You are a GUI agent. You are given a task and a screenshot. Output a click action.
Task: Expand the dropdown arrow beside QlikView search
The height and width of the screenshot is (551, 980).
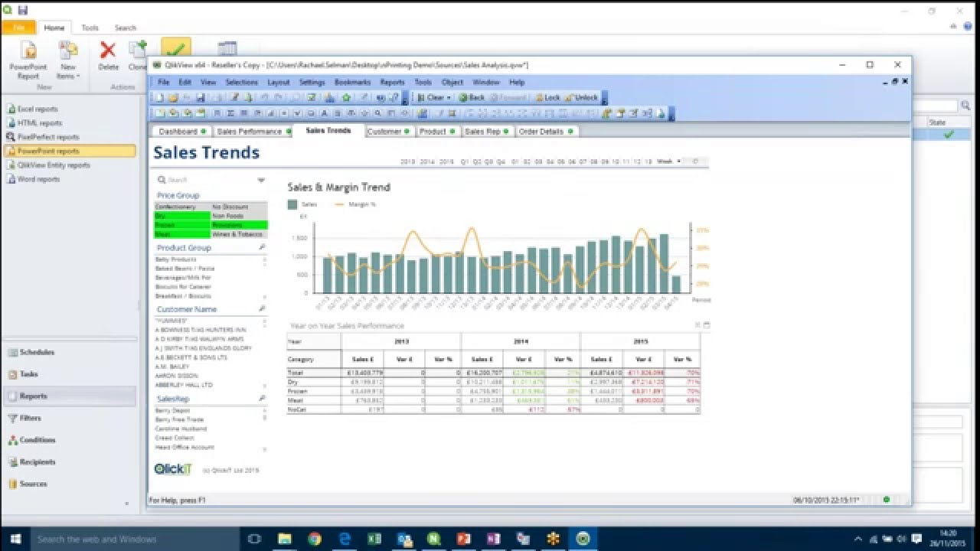tap(261, 181)
